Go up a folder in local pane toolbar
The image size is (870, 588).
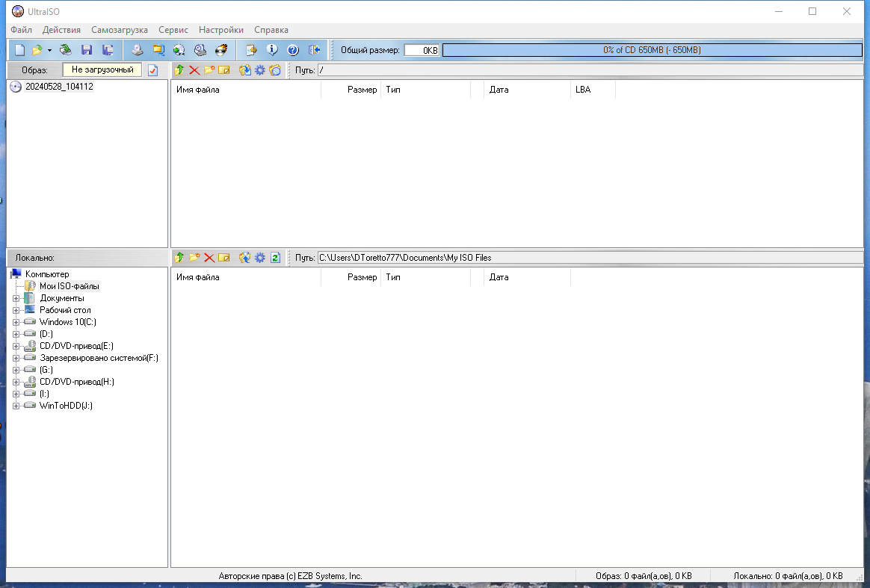tap(179, 257)
